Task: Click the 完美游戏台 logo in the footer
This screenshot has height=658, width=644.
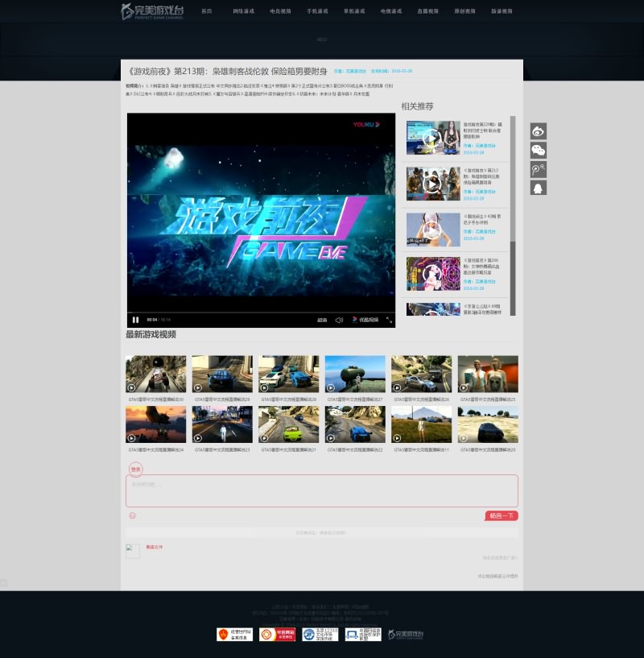Action: pyautogui.click(x=406, y=635)
